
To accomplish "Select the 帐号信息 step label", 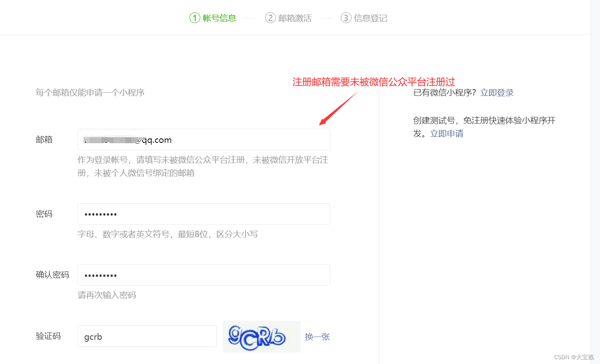I will (x=219, y=18).
